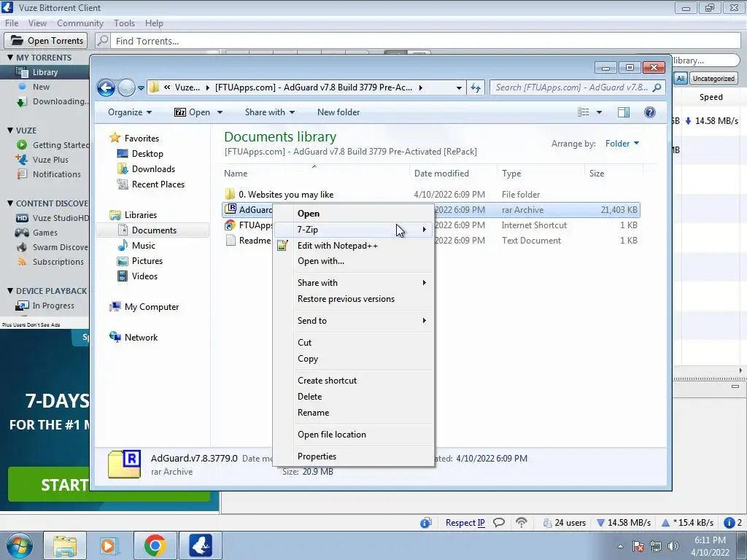Viewport: 747px width, 560px height.
Task: Expand the 7-Zip context submenu
Action: (354, 230)
